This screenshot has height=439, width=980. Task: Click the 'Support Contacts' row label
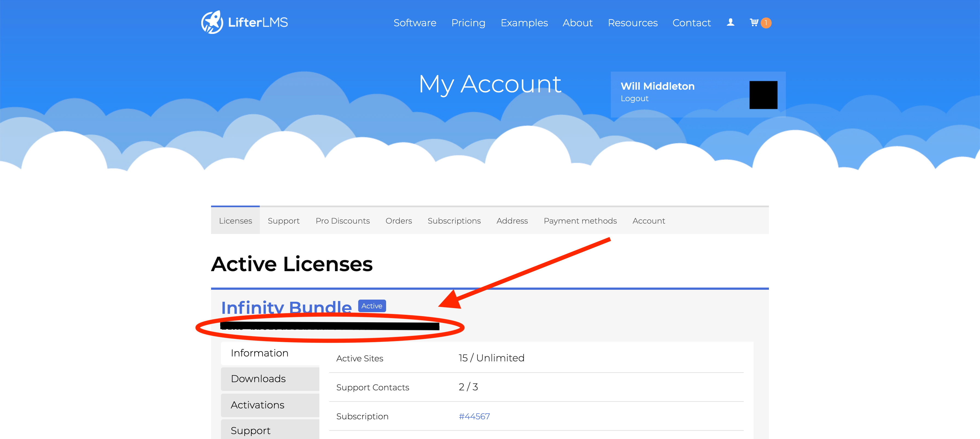[x=372, y=387]
